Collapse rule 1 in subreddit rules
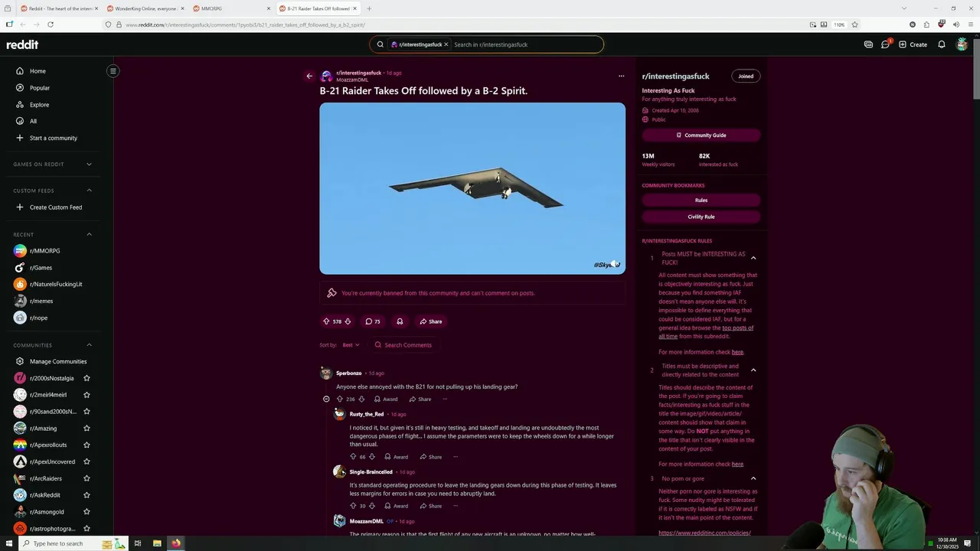Screen dimensions: 980x551 click(x=753, y=258)
